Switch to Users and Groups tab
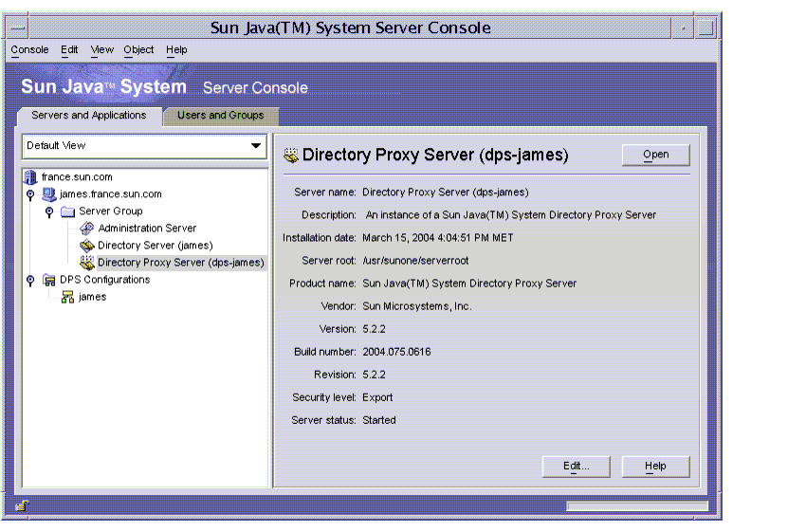Screen dimensions: 806x532 pos(221,116)
